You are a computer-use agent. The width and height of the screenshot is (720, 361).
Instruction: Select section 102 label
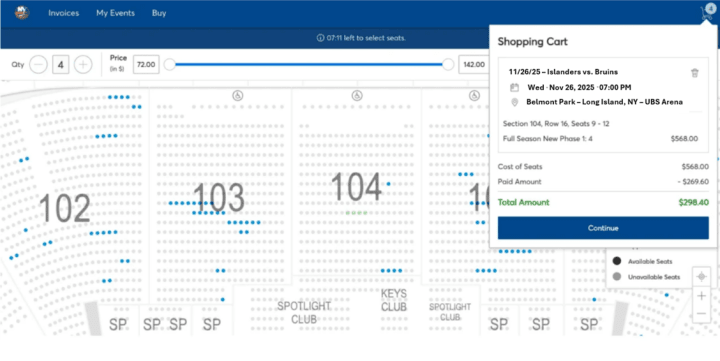click(x=65, y=208)
